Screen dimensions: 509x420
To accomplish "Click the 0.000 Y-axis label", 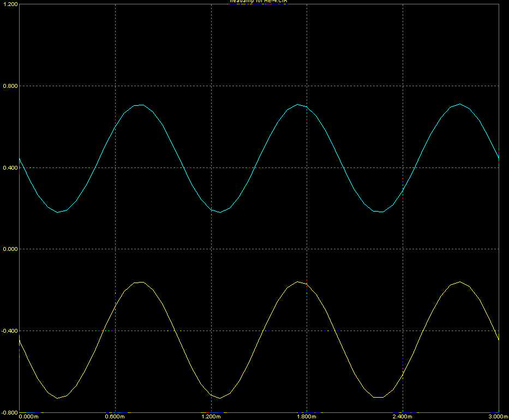I will point(10,249).
